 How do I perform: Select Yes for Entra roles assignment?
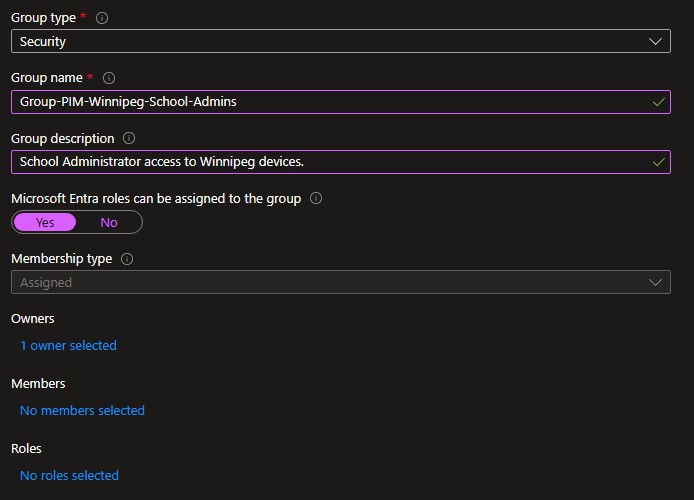(x=46, y=222)
